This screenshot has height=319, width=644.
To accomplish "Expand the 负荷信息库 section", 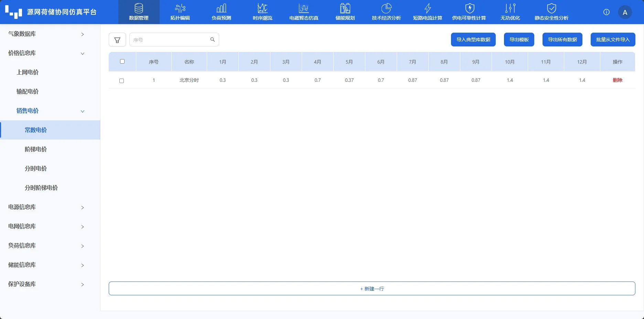I will 50,245.
